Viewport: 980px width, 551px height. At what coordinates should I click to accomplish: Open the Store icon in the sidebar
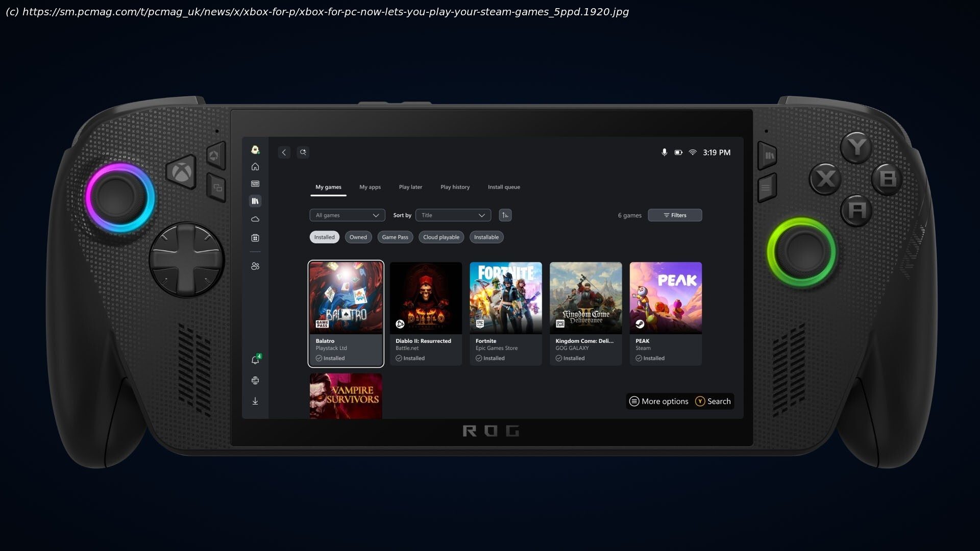click(255, 238)
